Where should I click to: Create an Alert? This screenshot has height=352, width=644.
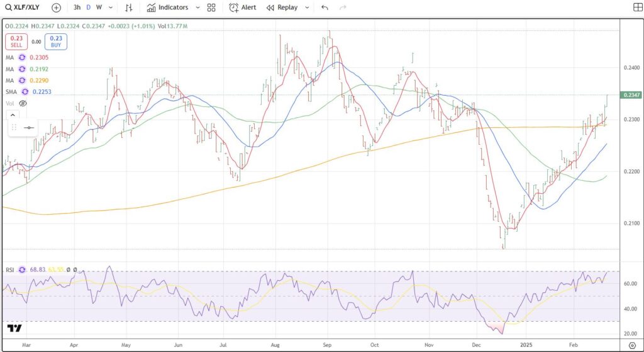pos(242,8)
